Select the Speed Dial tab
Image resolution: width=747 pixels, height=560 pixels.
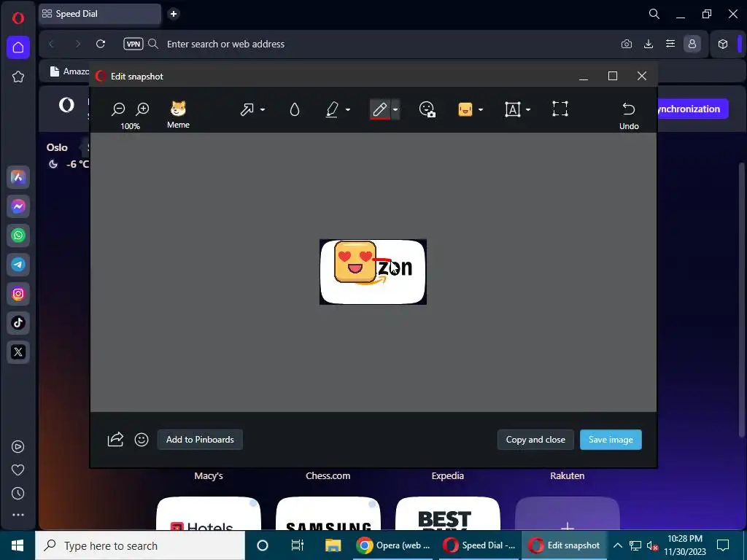point(99,14)
